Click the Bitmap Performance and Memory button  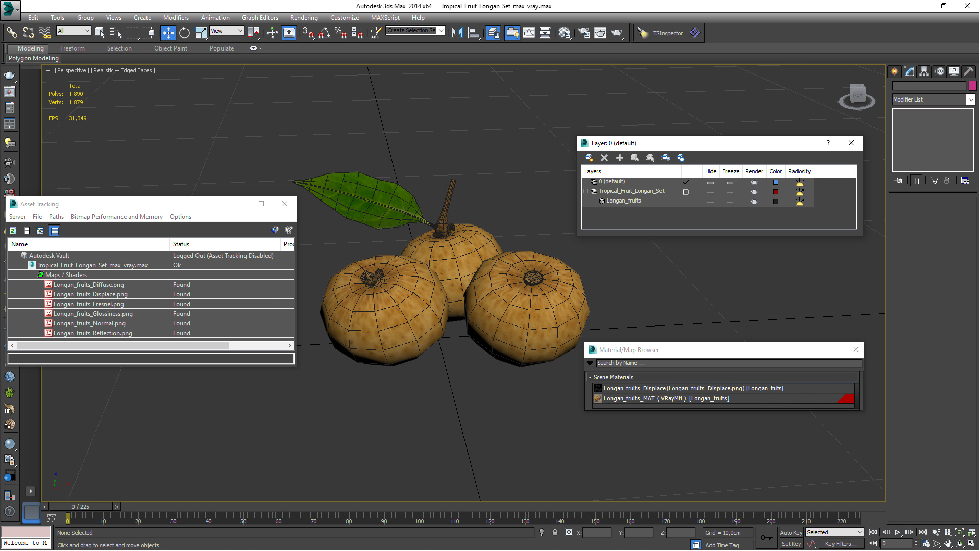(x=116, y=217)
